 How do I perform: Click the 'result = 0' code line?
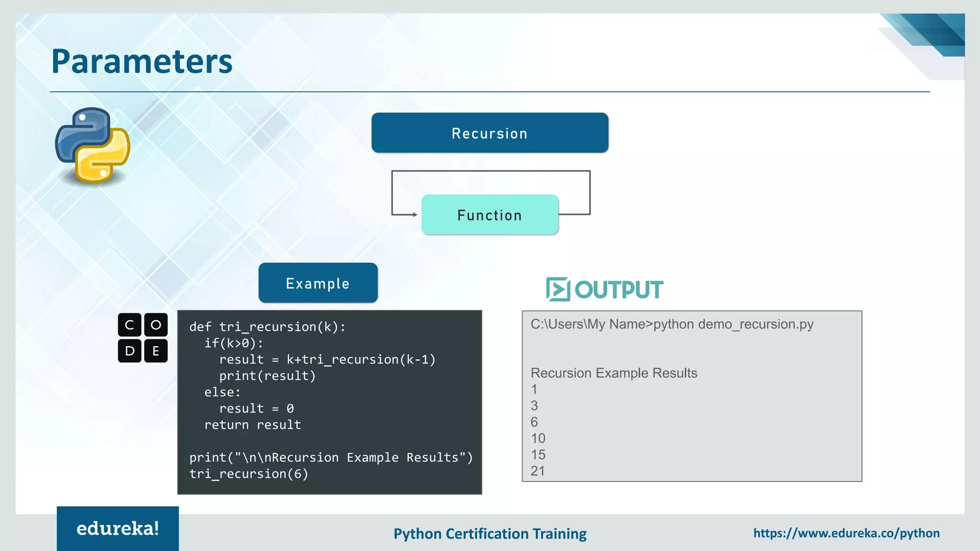click(256, 408)
